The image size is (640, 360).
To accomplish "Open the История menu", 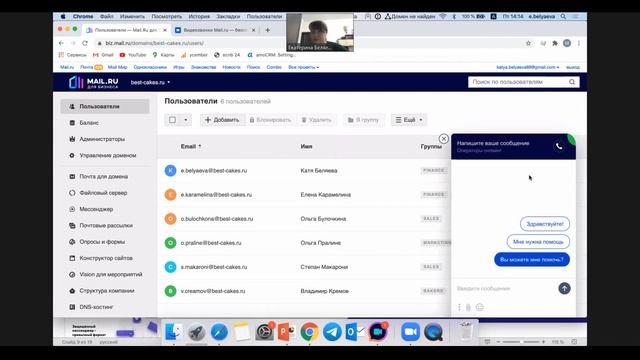I will click(x=199, y=17).
